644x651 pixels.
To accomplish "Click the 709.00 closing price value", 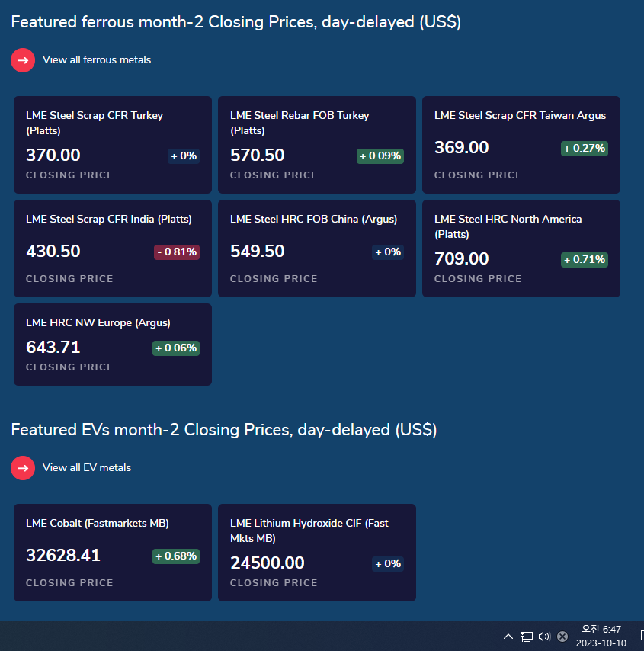I will (462, 259).
